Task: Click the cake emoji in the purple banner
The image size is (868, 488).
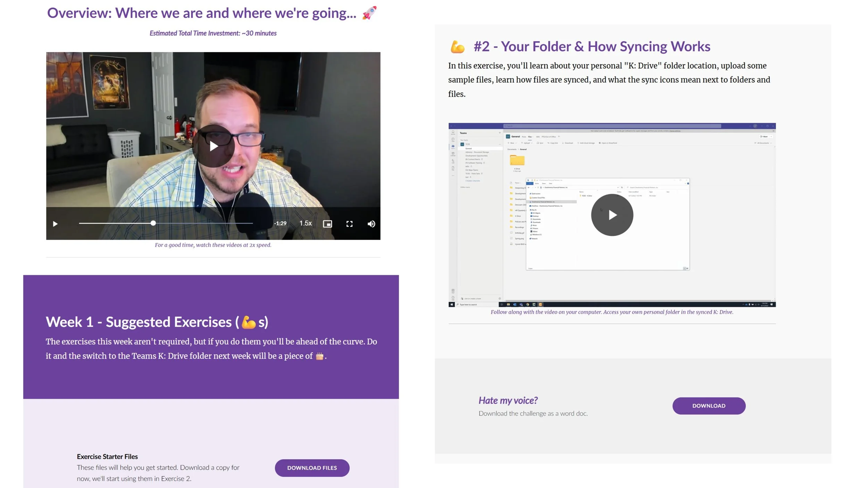Action: (319, 356)
